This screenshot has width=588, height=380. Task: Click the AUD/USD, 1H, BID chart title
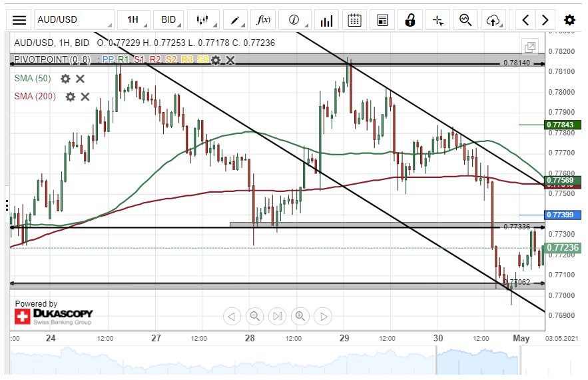coord(52,43)
